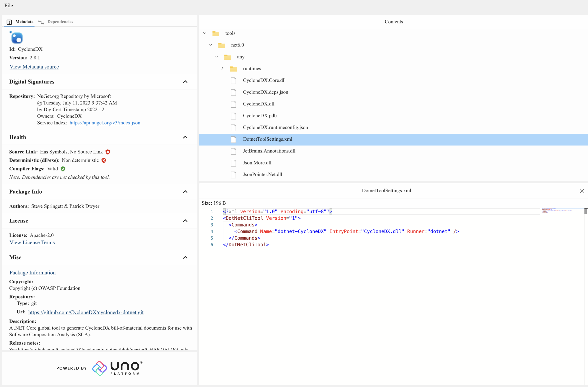
Task: Collapse the License section
Action: (185, 221)
